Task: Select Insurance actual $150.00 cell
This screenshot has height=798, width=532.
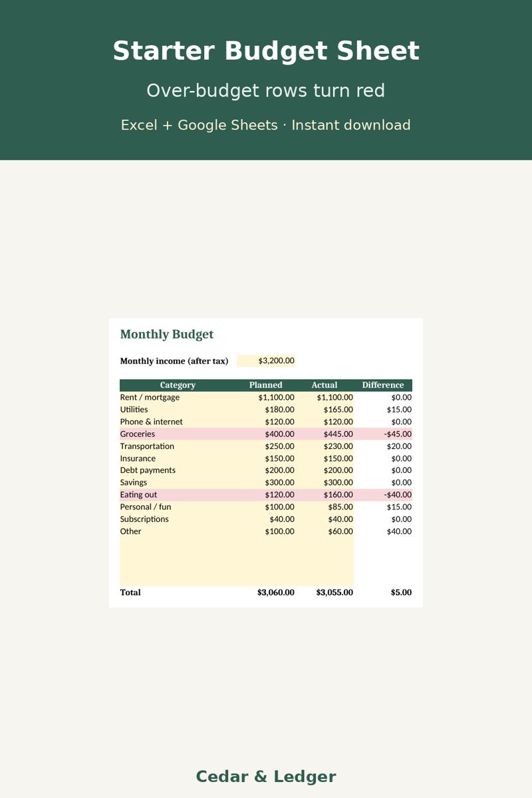Action: (325, 458)
